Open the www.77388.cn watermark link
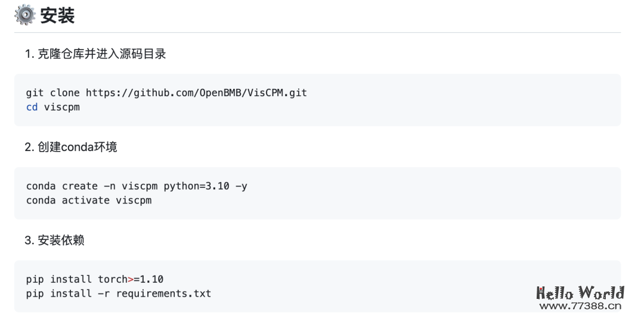The width and height of the screenshot is (644, 324). (x=580, y=306)
